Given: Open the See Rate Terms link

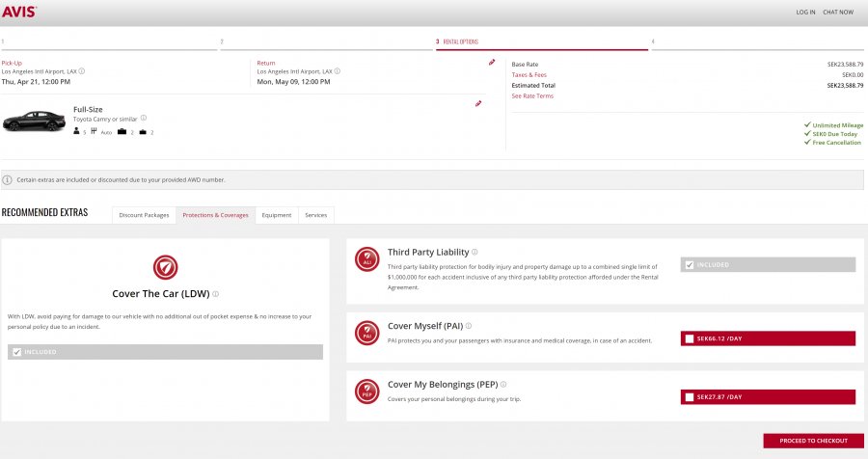Looking at the screenshot, I should (532, 95).
